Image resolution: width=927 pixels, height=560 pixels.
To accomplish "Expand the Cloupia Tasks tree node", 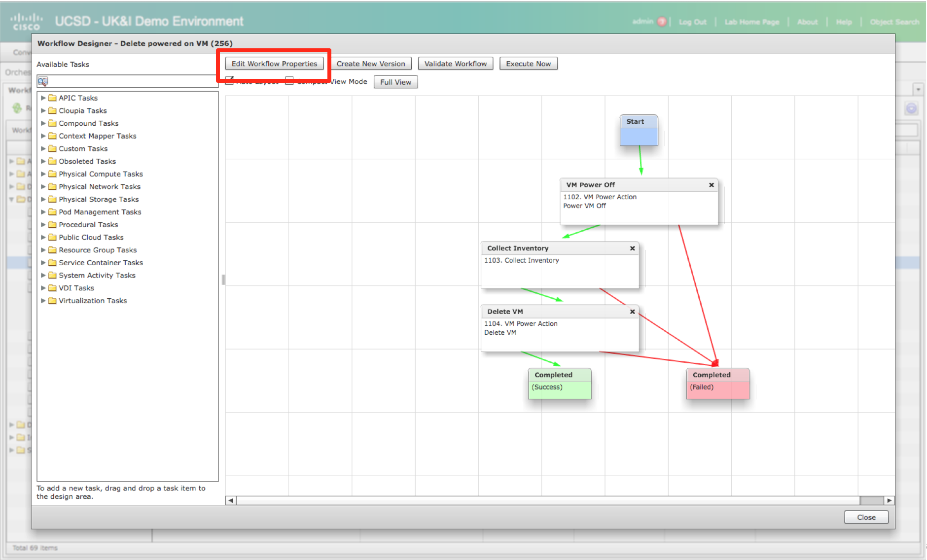I will [43, 111].
